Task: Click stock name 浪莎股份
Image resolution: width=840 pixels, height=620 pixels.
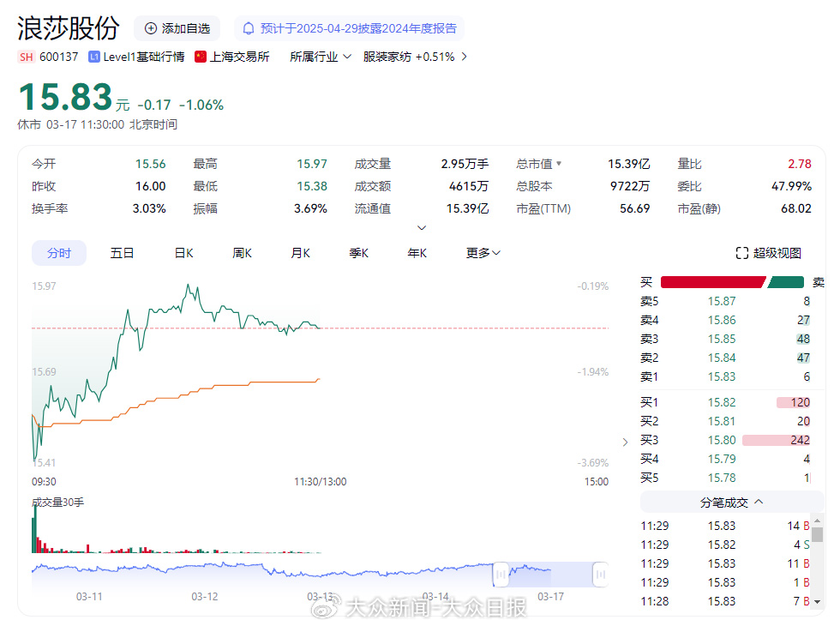Action: 68,27
